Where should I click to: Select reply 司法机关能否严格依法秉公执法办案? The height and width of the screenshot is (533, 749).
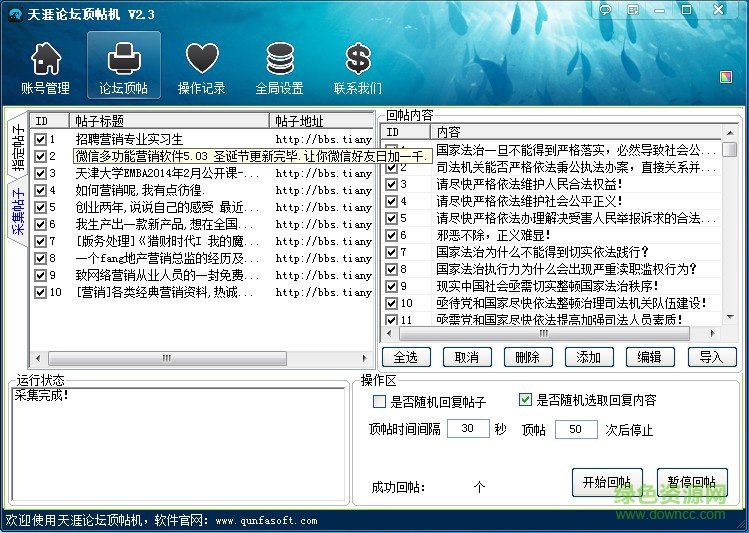click(x=552, y=167)
